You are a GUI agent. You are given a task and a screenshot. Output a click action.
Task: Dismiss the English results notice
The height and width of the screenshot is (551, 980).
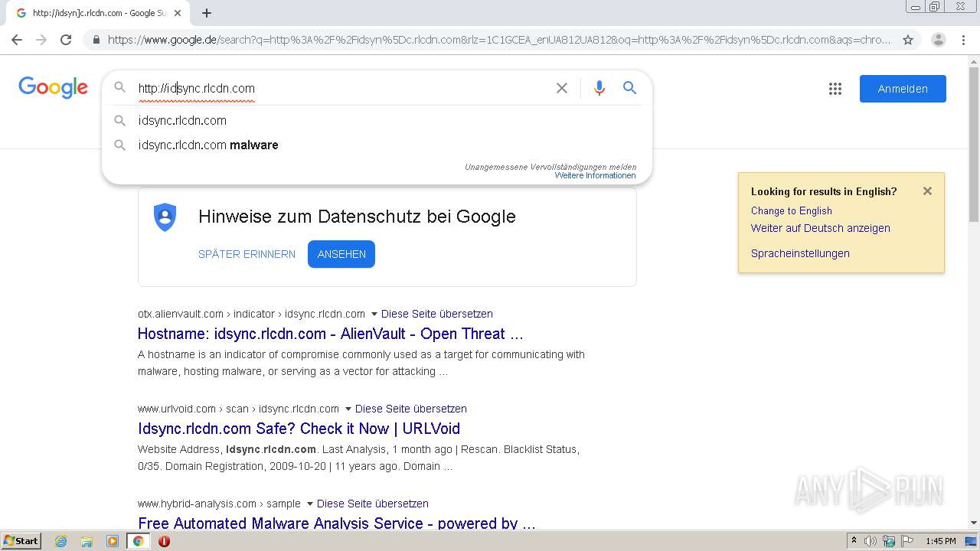[927, 191]
